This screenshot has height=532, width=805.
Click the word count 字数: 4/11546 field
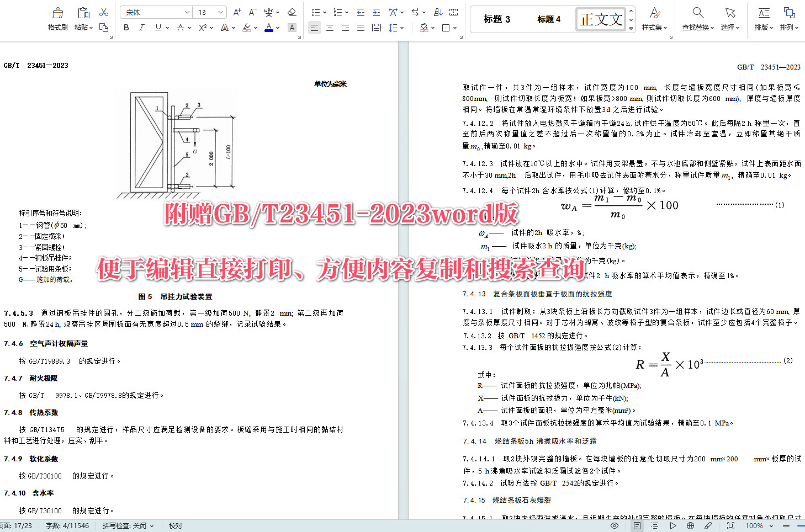click(x=67, y=526)
